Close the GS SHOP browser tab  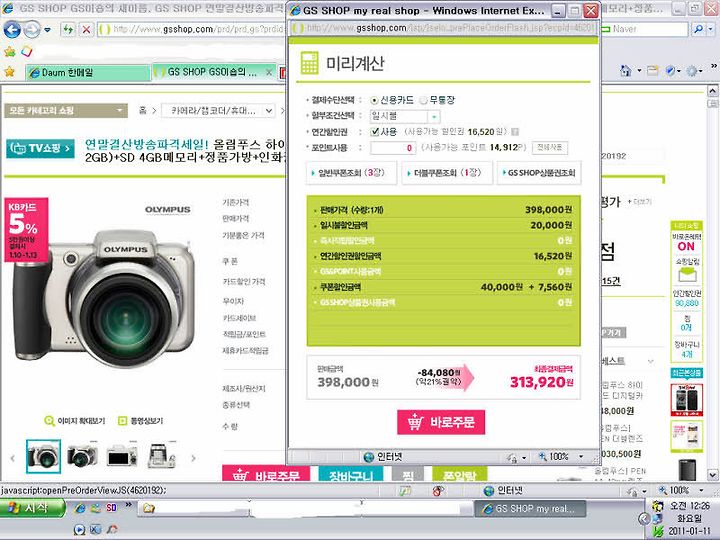tap(270, 73)
